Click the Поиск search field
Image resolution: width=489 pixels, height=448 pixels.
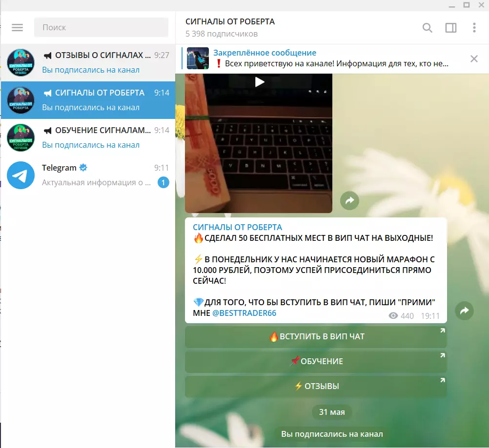tap(101, 27)
